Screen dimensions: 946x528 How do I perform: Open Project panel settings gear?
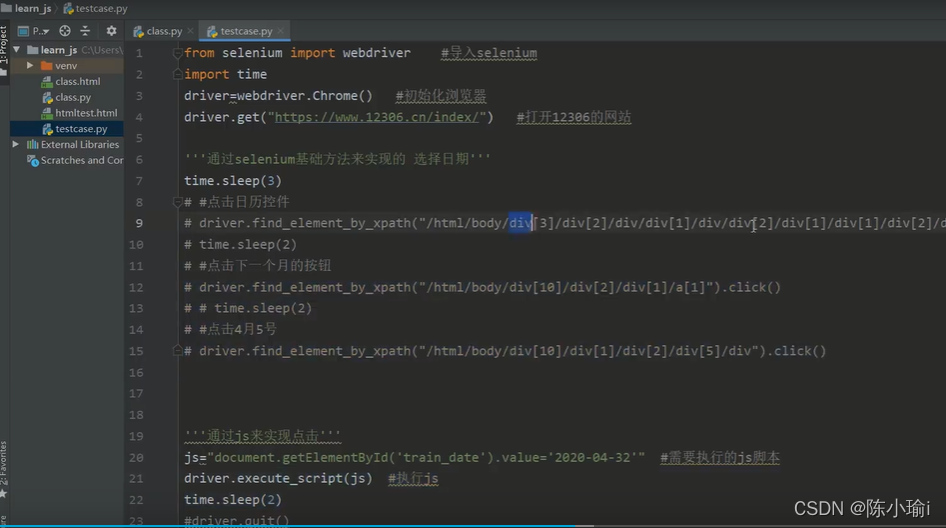(111, 31)
